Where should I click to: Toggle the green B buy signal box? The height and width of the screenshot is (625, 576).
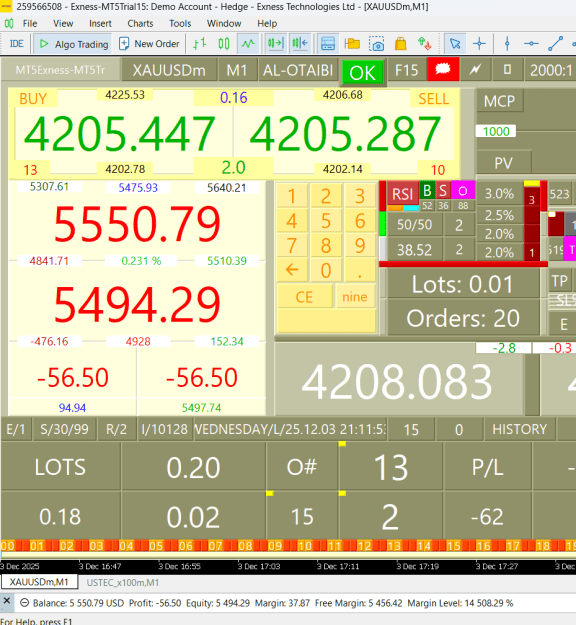pyautogui.click(x=427, y=191)
